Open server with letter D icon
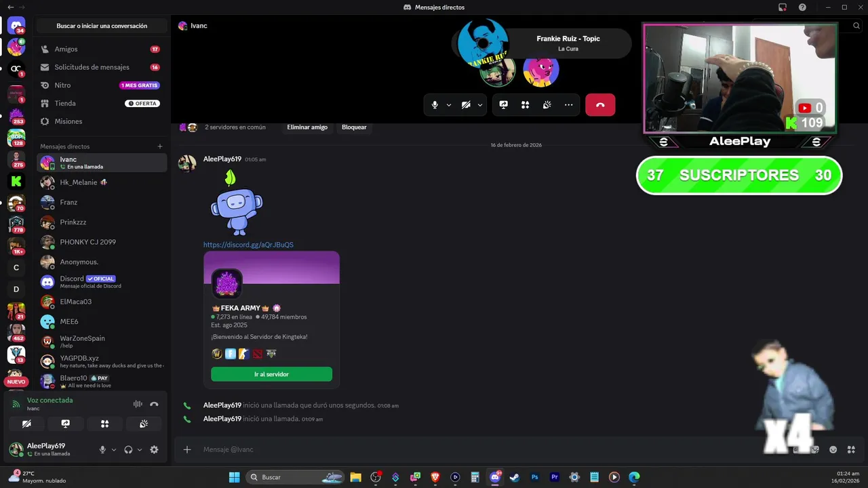Image resolution: width=868 pixels, height=488 pixels. [16, 289]
